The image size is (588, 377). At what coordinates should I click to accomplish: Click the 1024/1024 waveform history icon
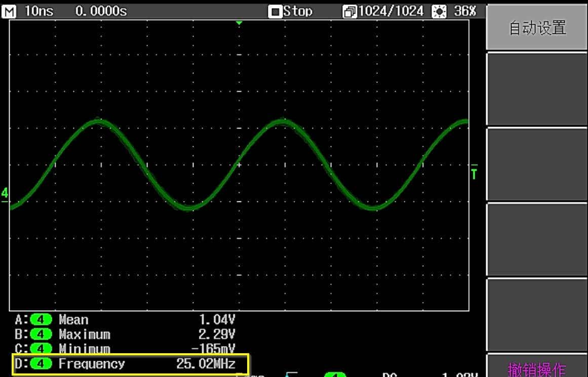(350, 12)
